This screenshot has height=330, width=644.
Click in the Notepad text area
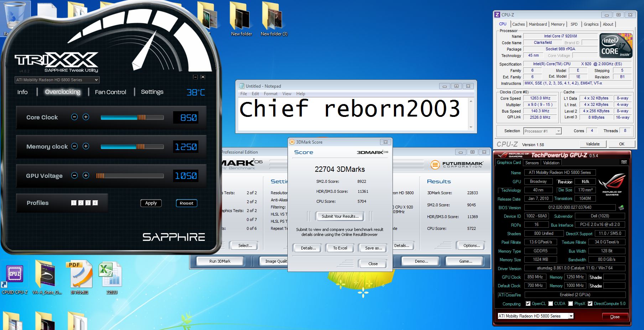coord(353,114)
